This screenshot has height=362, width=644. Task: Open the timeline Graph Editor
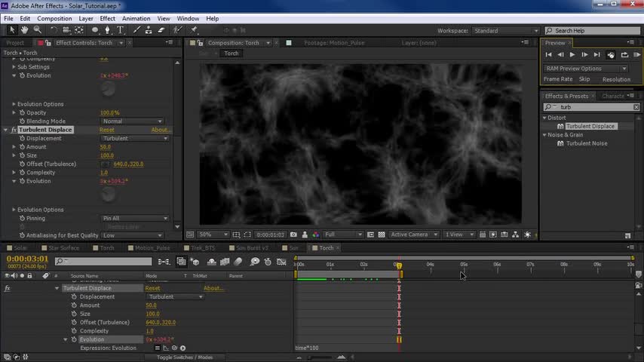click(282, 262)
